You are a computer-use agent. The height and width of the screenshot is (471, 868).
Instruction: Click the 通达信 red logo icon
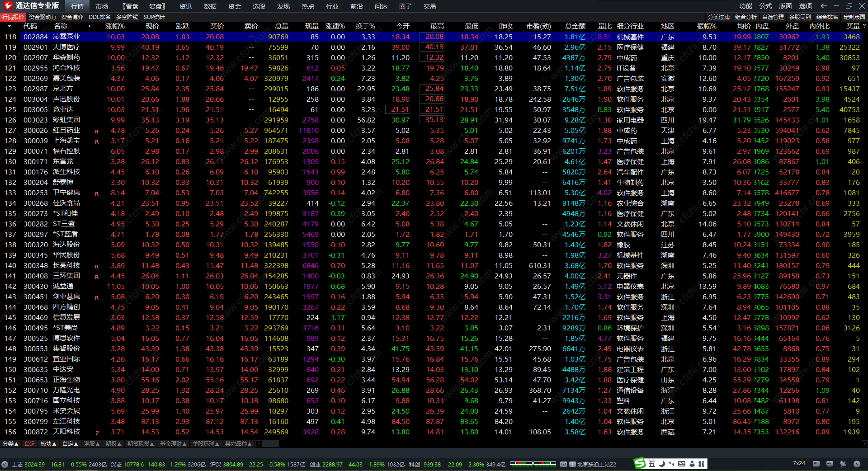pyautogui.click(x=8, y=5)
